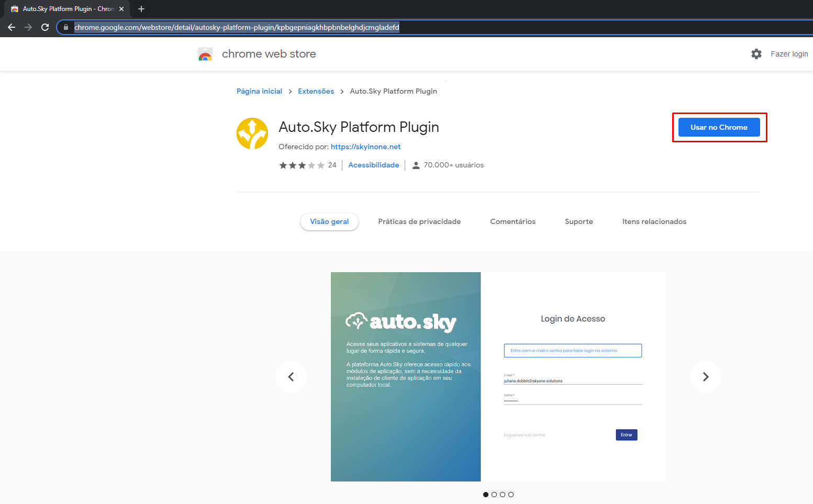Select the Visão geral tab
813x504 pixels.
coord(329,222)
